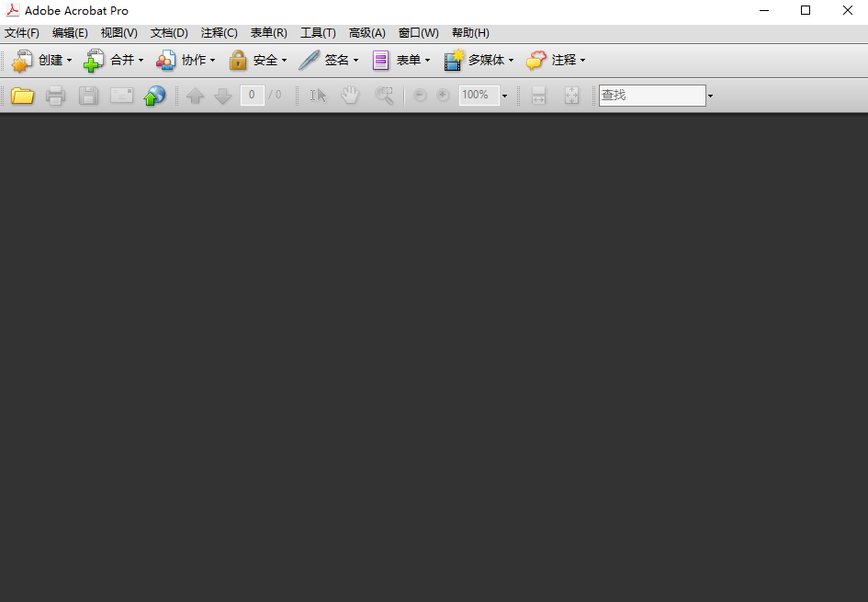This screenshot has height=602, width=868.
Task: Click the 签名 (Sign) toolbar button
Action: point(329,61)
